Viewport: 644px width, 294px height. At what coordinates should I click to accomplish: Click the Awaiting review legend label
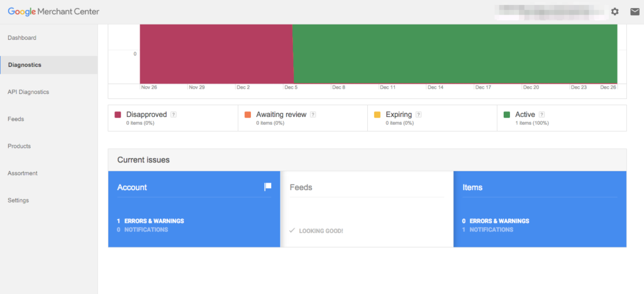point(281,115)
